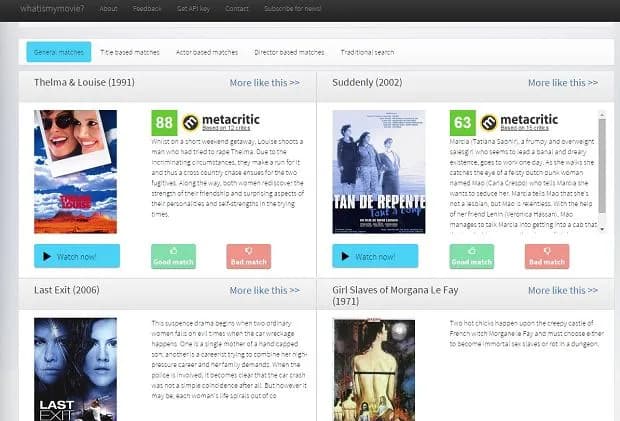Click the Metacritic logo for Thelma & Louise

tap(221, 122)
